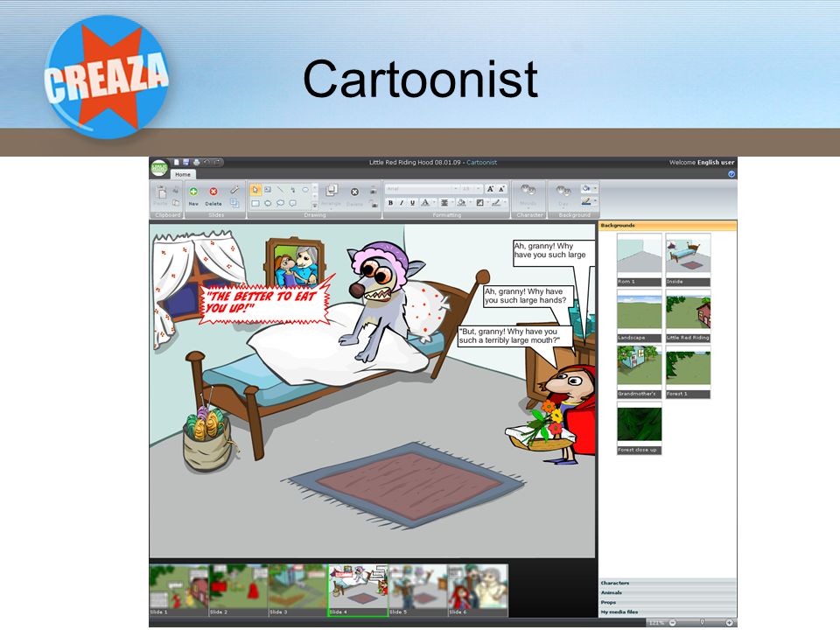Expand the Props panel

click(668, 602)
